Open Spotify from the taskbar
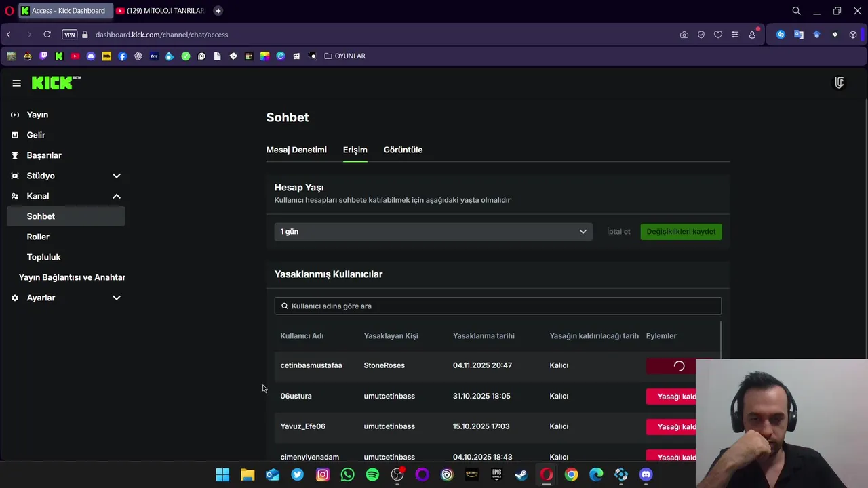The height and width of the screenshot is (488, 868). point(372,474)
